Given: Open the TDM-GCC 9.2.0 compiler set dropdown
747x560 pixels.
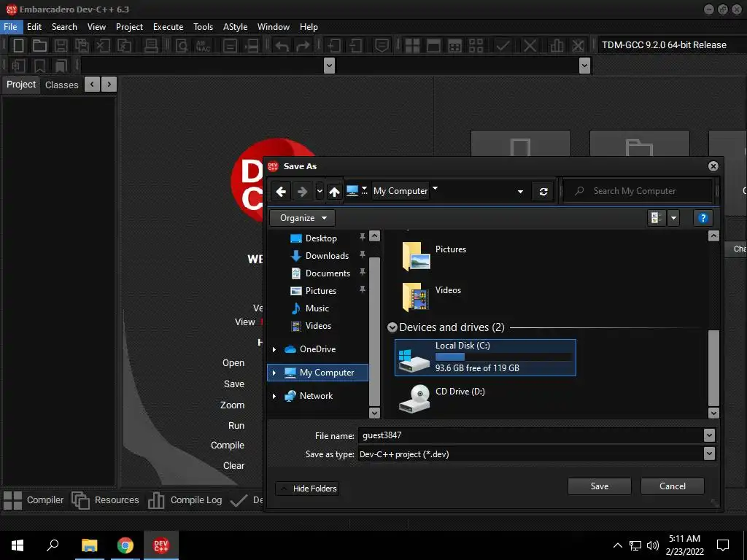Looking at the screenshot, I should (x=671, y=45).
